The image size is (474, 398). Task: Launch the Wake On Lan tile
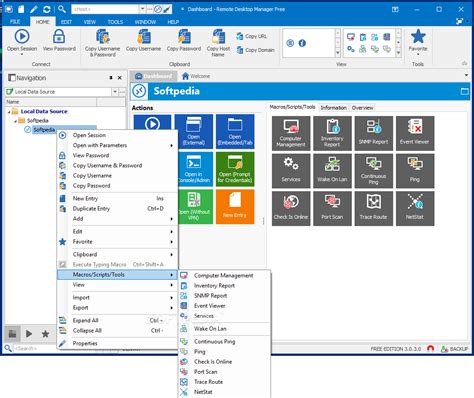[x=332, y=171]
